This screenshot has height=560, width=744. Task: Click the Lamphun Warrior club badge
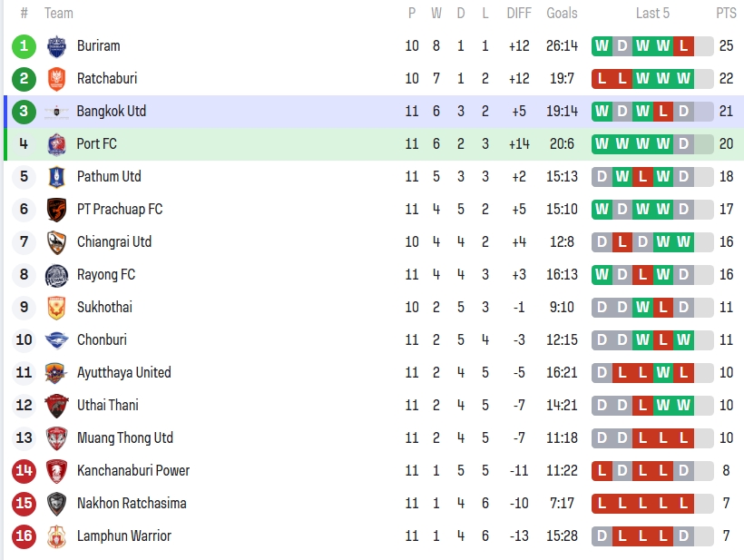click(x=56, y=536)
